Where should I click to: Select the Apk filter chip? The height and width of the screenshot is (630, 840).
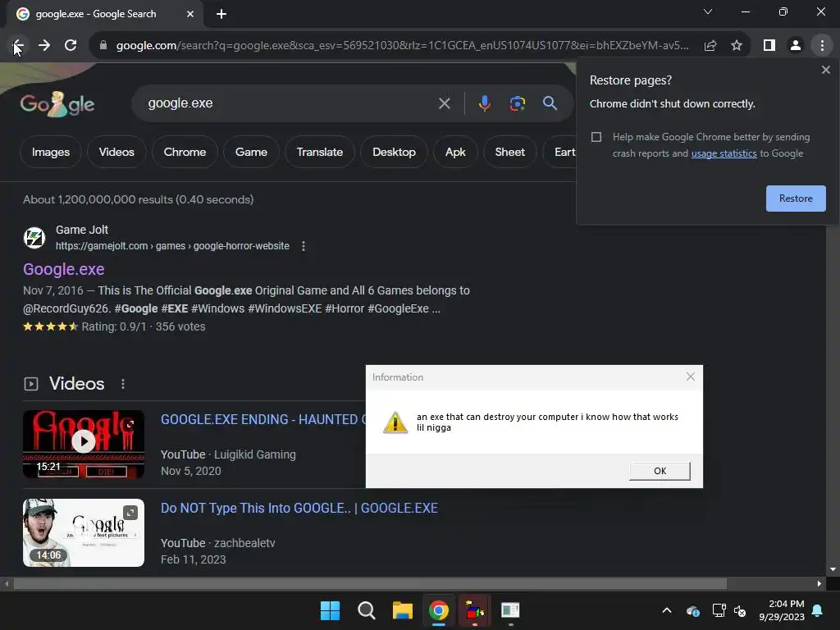(x=455, y=152)
